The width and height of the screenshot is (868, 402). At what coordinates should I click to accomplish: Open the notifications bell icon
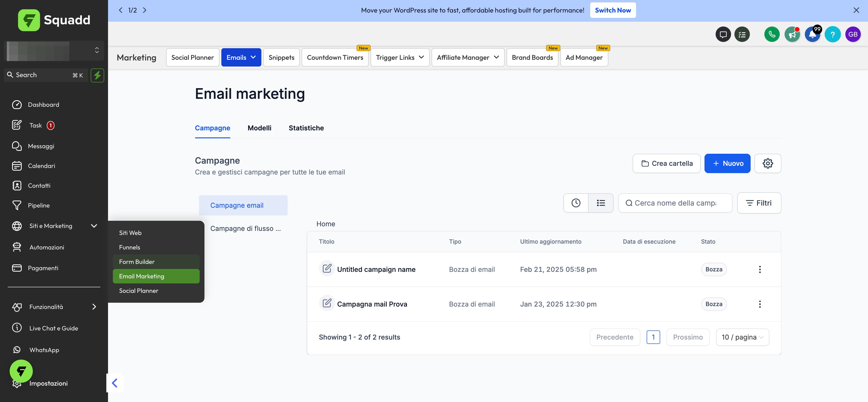[x=812, y=34]
